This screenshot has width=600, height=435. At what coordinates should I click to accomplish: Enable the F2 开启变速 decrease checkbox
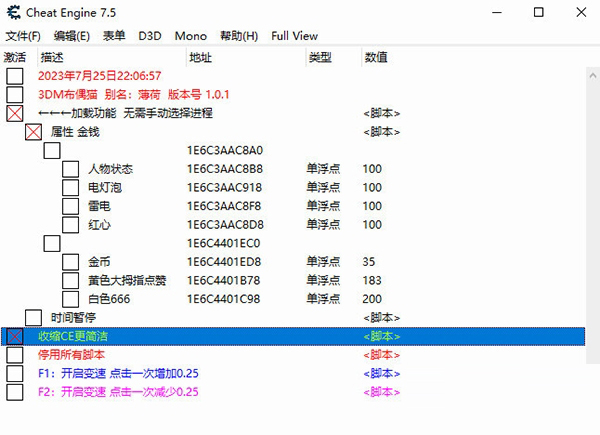15,392
